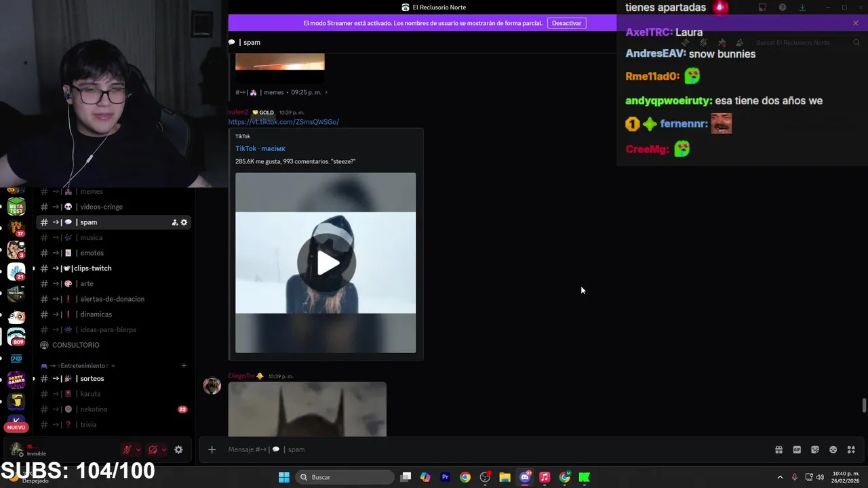Join the CONSULTORIO stage channel
868x488 pixels.
pyautogui.click(x=113, y=345)
